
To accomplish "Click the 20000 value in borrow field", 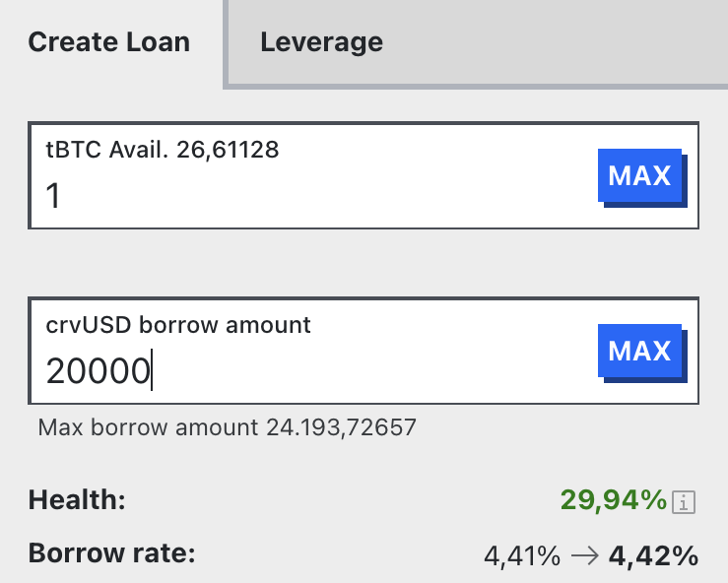I will coord(98,371).
